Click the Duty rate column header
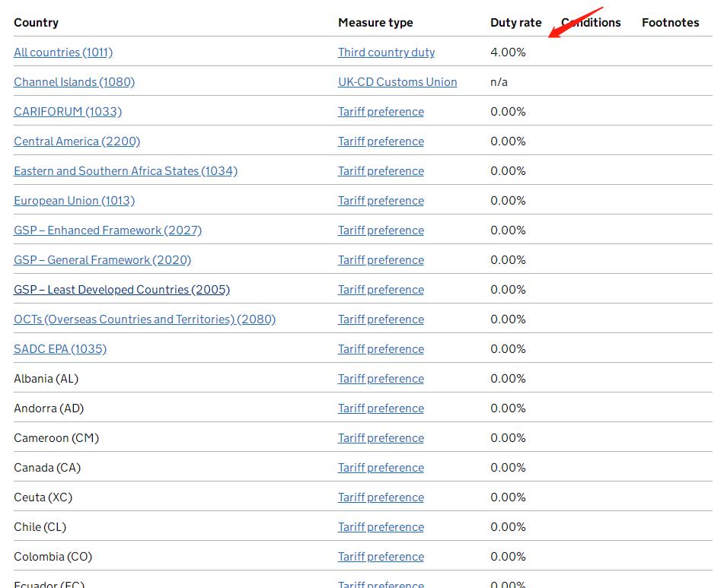This screenshot has width=724, height=588. pyautogui.click(x=515, y=23)
